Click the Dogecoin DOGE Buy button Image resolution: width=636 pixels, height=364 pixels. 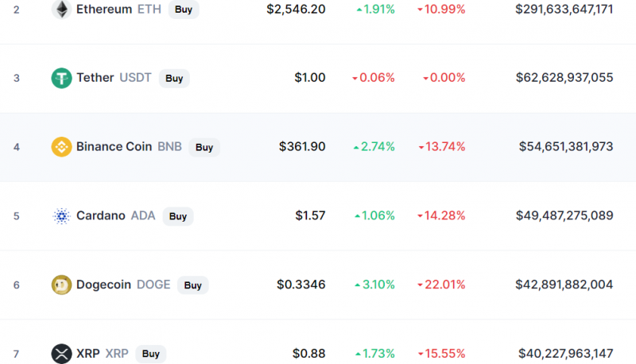click(192, 285)
